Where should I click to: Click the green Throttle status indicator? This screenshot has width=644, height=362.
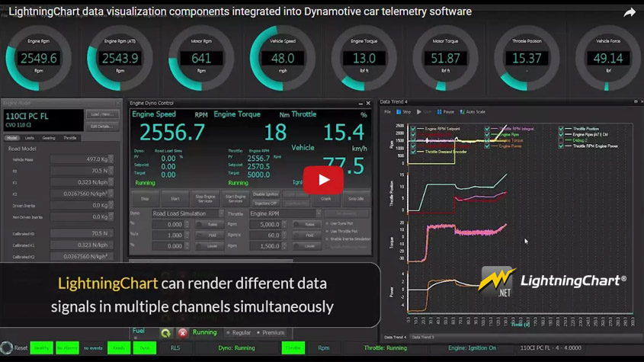[x=293, y=348]
